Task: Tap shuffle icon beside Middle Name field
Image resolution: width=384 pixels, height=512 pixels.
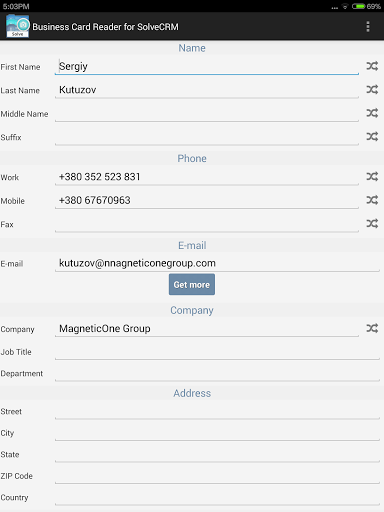Action: pyautogui.click(x=372, y=113)
